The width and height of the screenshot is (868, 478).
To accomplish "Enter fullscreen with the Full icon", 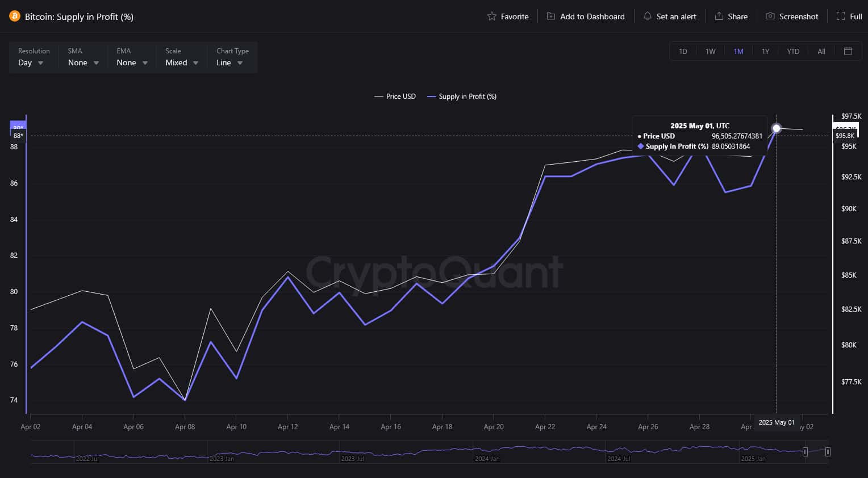I will 841,16.
